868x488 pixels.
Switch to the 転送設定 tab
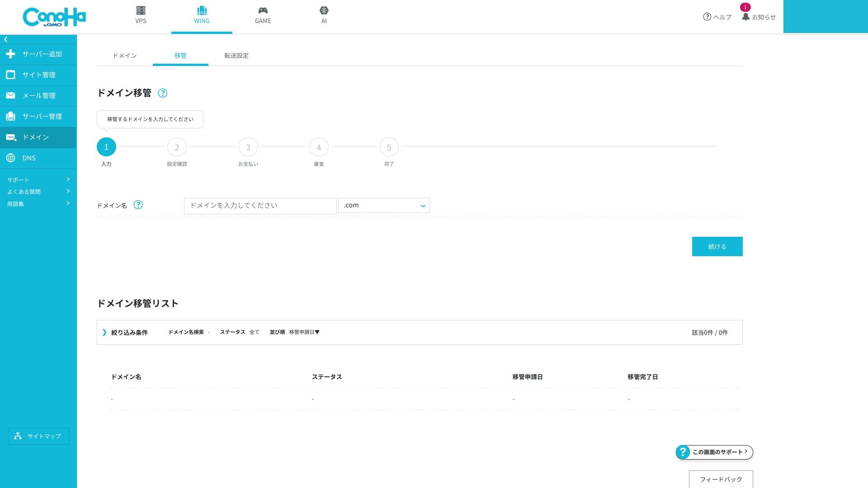(x=236, y=56)
